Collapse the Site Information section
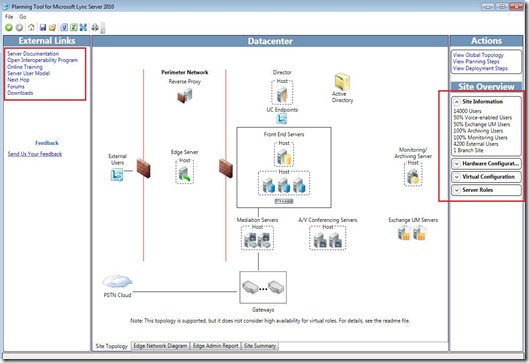This screenshot has height=363, width=529. click(456, 102)
